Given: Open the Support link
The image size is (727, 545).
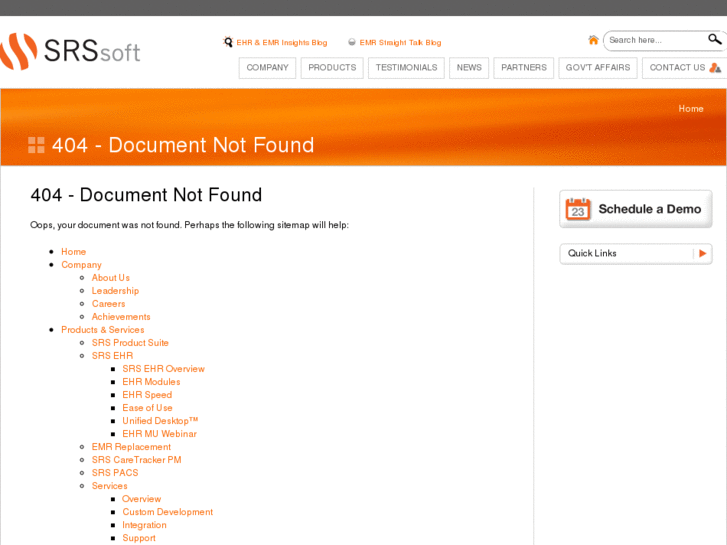Looking at the screenshot, I should [x=139, y=538].
